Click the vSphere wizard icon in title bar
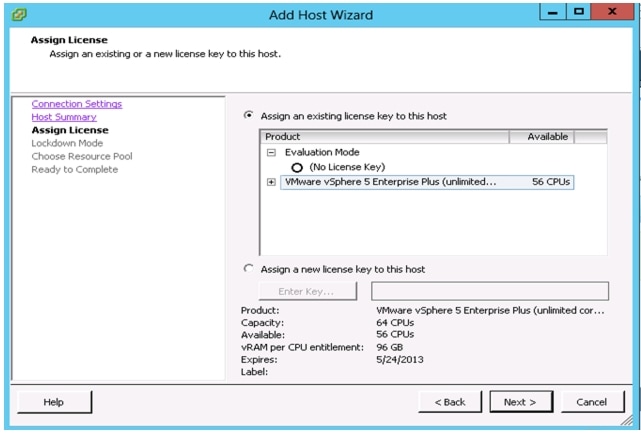Viewport: 641px width, 445px height. [x=19, y=15]
